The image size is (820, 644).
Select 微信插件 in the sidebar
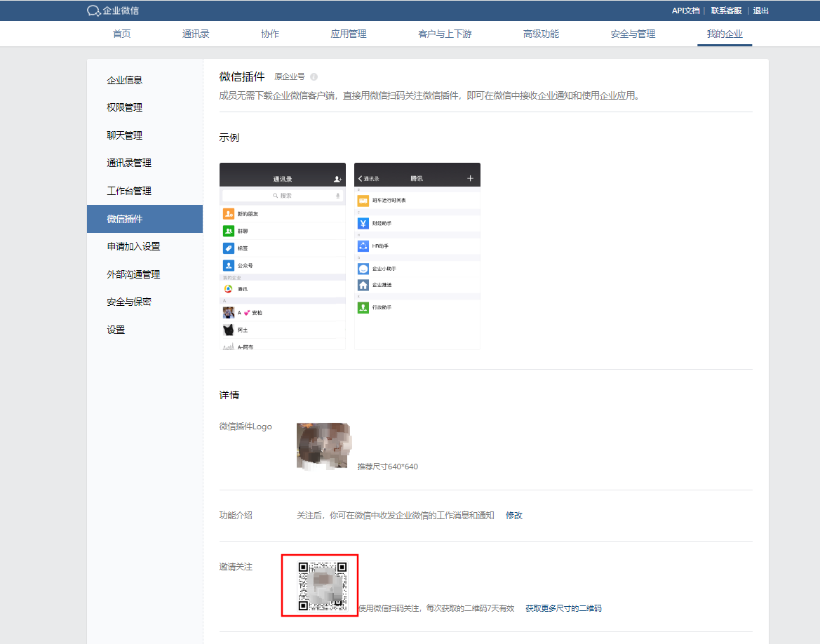point(145,219)
